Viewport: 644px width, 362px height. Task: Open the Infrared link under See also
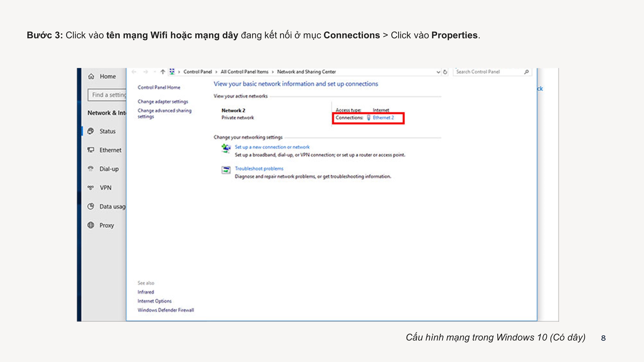(x=146, y=292)
